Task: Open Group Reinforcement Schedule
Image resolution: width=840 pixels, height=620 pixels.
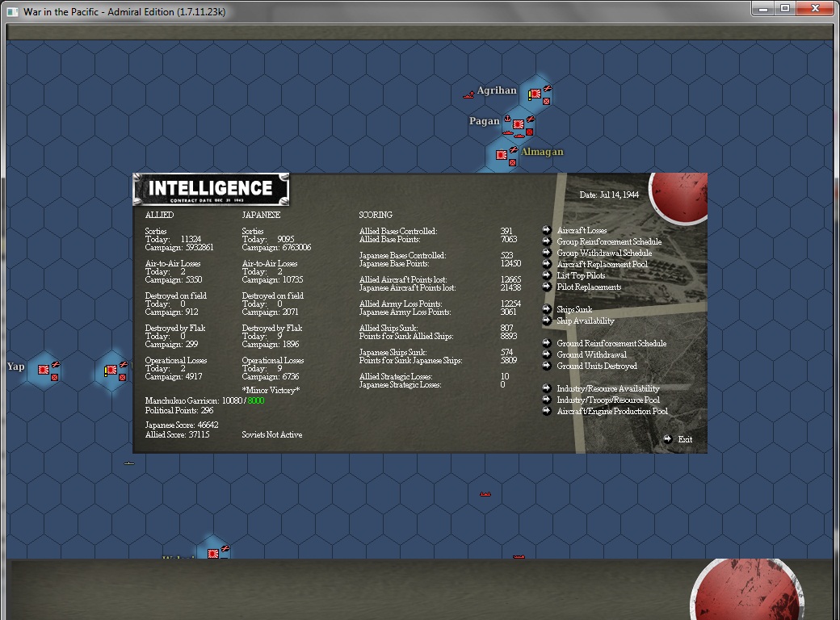Action: pyautogui.click(x=609, y=241)
